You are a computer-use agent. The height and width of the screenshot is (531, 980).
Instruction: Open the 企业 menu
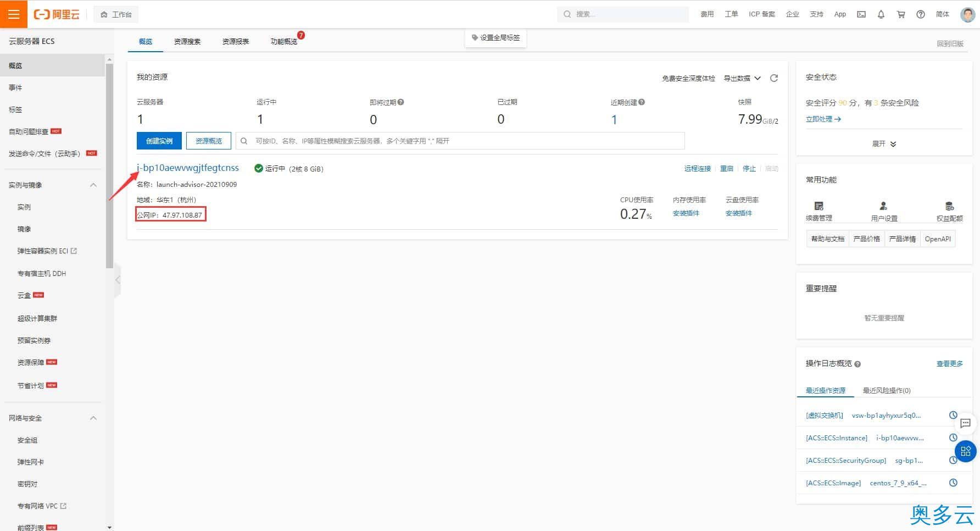coord(793,14)
